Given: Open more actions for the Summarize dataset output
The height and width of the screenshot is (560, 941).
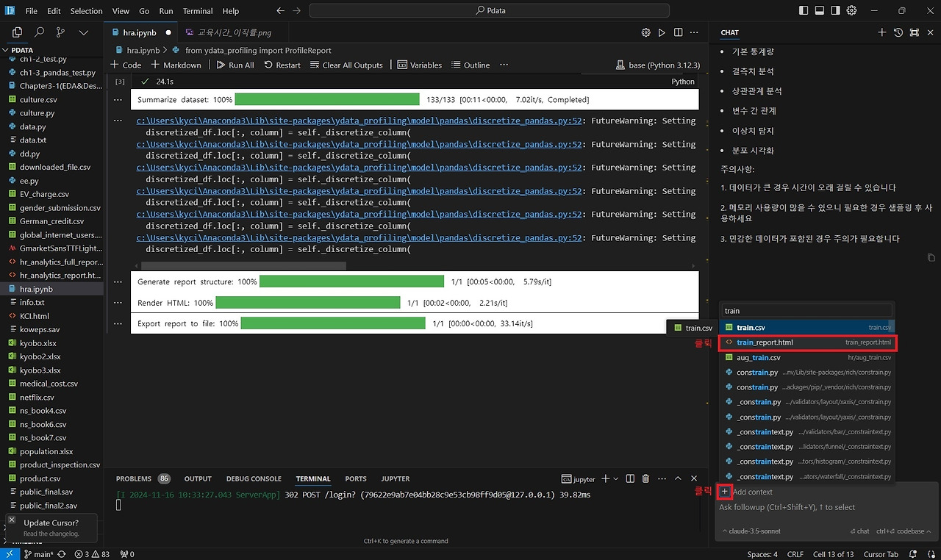Looking at the screenshot, I should (118, 99).
